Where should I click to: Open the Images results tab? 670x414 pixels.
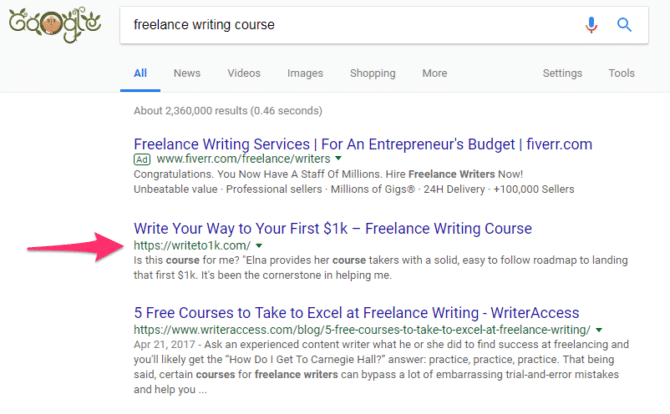click(x=305, y=73)
